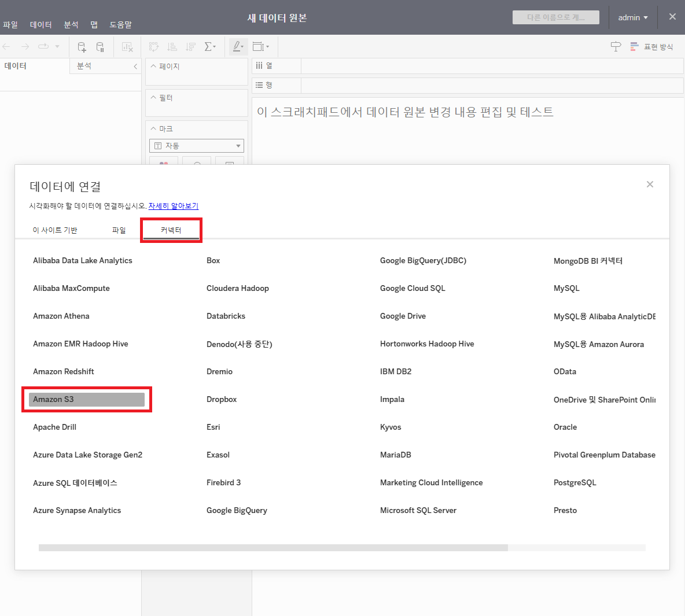Image resolution: width=685 pixels, height=616 pixels.
Task: Select the Databricks connector
Action: pos(226,316)
